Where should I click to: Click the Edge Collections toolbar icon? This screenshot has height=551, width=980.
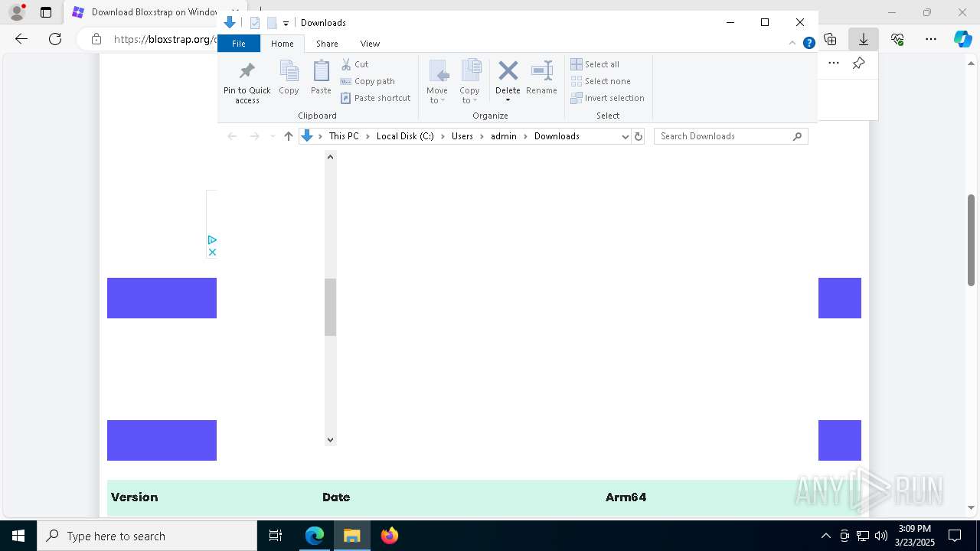click(830, 39)
